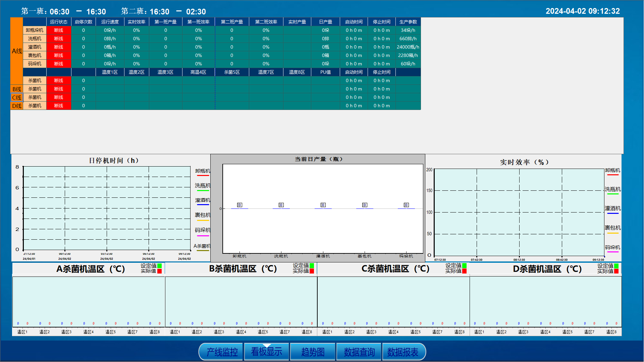Go to 数据查询 page
The width and height of the screenshot is (644, 362).
(x=359, y=352)
